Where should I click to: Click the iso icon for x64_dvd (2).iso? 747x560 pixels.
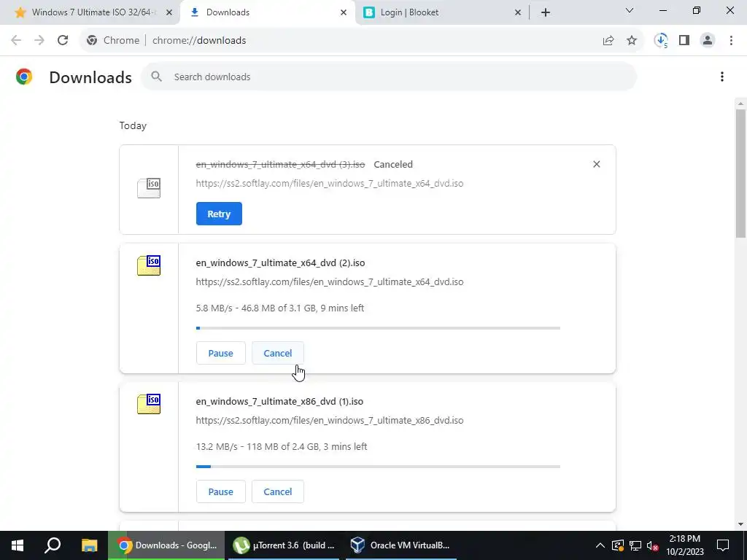[149, 265]
